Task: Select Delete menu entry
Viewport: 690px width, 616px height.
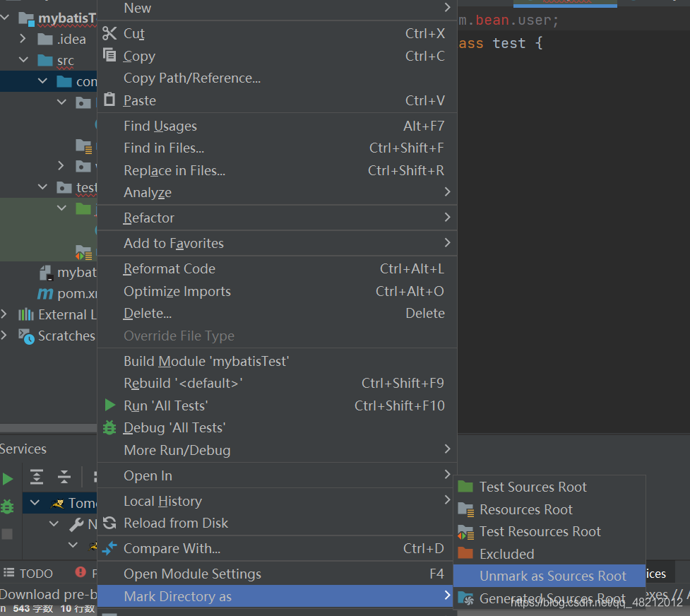Action: pyautogui.click(x=277, y=314)
